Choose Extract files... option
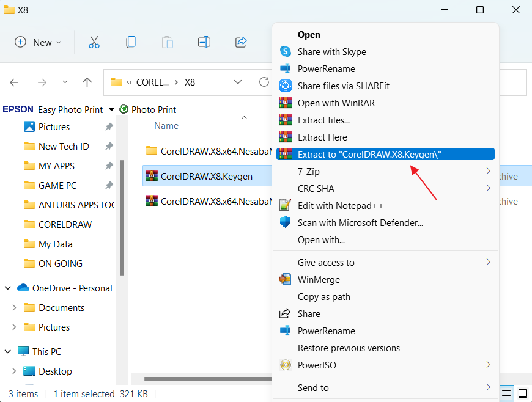The height and width of the screenshot is (402, 532). [x=385, y=120]
